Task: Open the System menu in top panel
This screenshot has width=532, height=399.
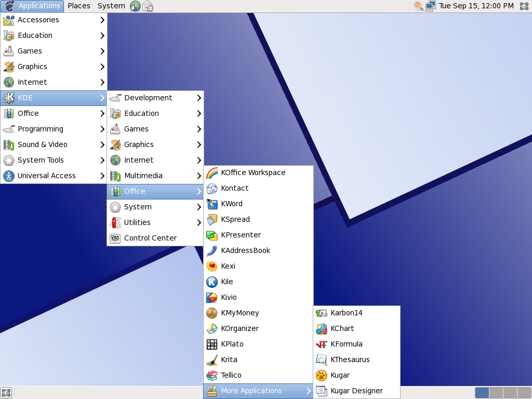Action: coord(111,6)
